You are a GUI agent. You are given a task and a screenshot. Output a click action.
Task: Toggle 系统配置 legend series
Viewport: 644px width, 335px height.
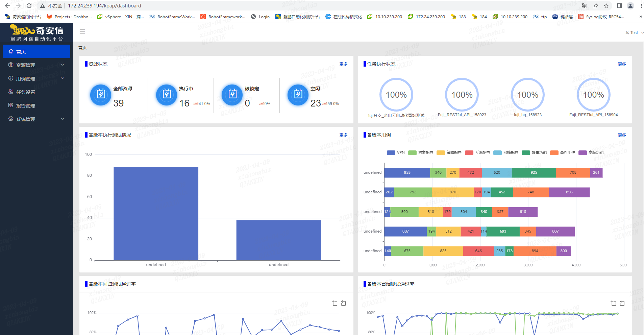pos(477,153)
